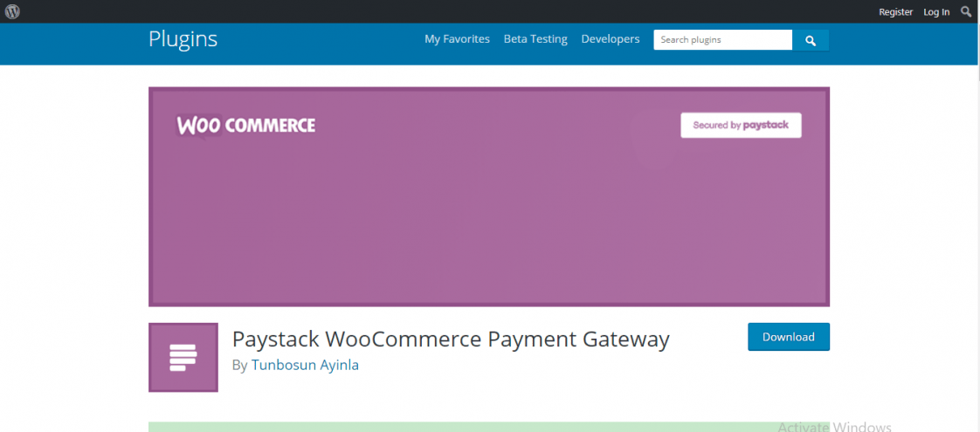Click the Paystack WooCommerce Payment Gateway title

click(x=451, y=339)
